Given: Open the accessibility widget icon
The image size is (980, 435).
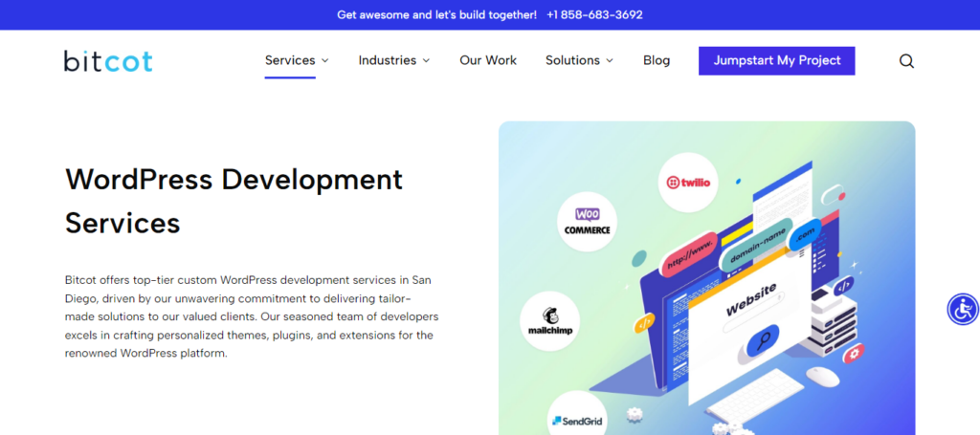Looking at the screenshot, I should click(x=962, y=309).
